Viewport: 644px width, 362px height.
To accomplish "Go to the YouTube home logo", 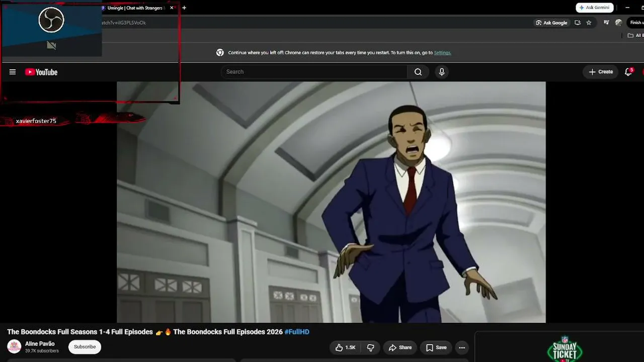I will click(41, 72).
